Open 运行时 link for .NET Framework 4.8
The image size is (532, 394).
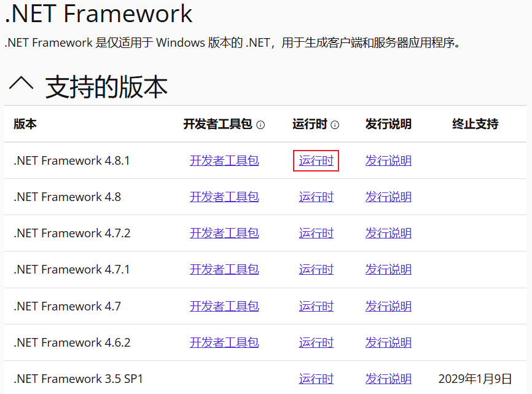316,197
